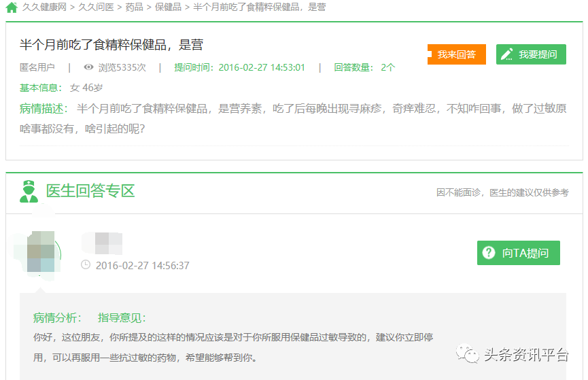Click the last breadcrumb item with question title

tap(260, 7)
